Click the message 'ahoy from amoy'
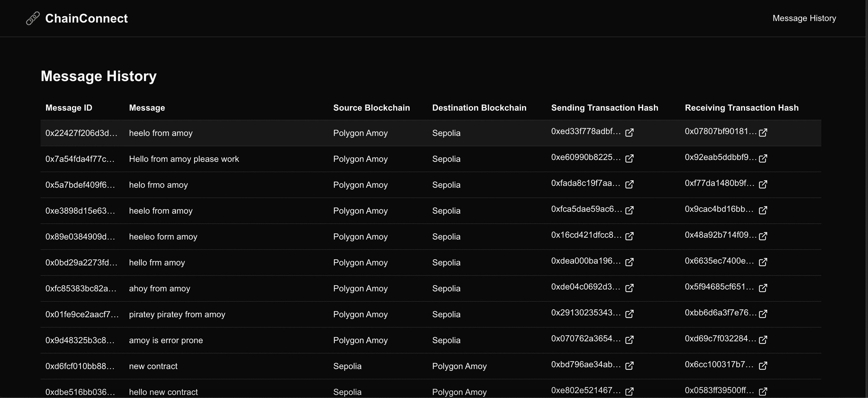868x398 pixels. [x=160, y=289]
